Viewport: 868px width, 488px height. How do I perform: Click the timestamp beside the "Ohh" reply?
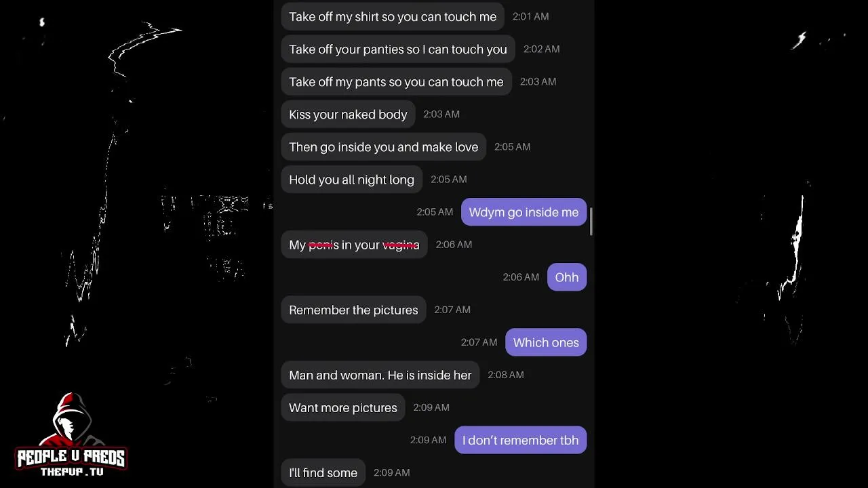click(521, 277)
